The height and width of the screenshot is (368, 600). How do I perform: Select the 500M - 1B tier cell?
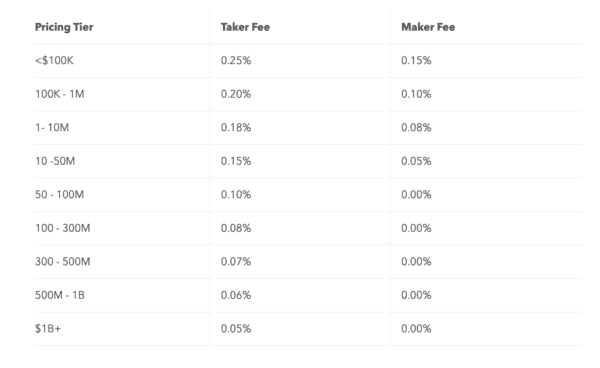(x=59, y=295)
